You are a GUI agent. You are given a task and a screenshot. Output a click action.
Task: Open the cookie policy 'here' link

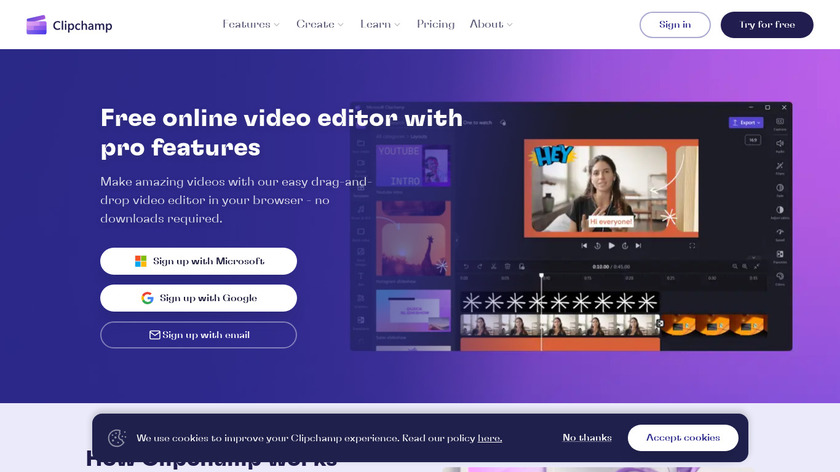tap(490, 438)
